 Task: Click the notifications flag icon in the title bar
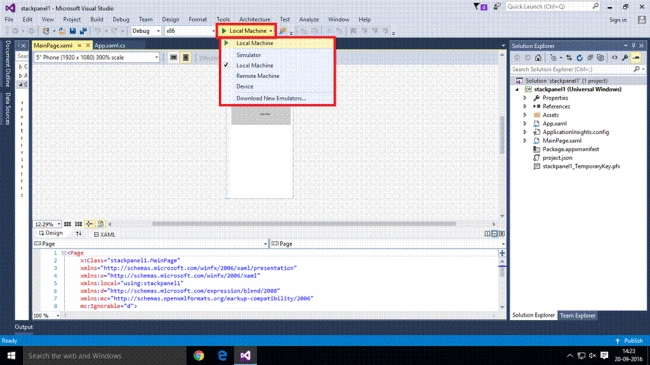click(480, 7)
